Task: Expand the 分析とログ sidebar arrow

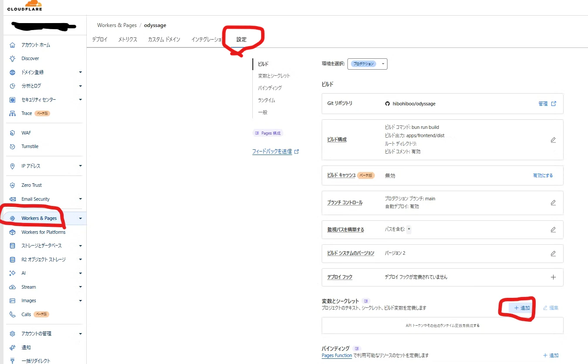Action: click(80, 86)
